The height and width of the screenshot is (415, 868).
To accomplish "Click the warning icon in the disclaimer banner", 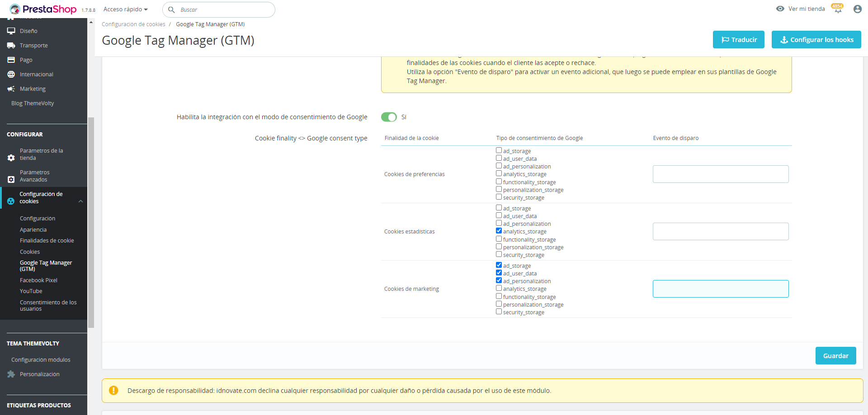I will pos(113,391).
